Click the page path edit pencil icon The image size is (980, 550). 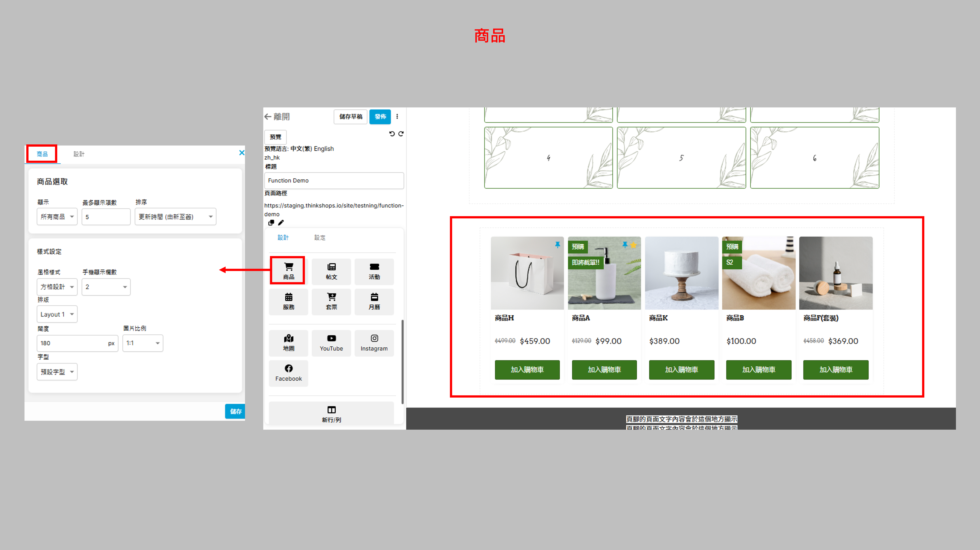tap(281, 223)
